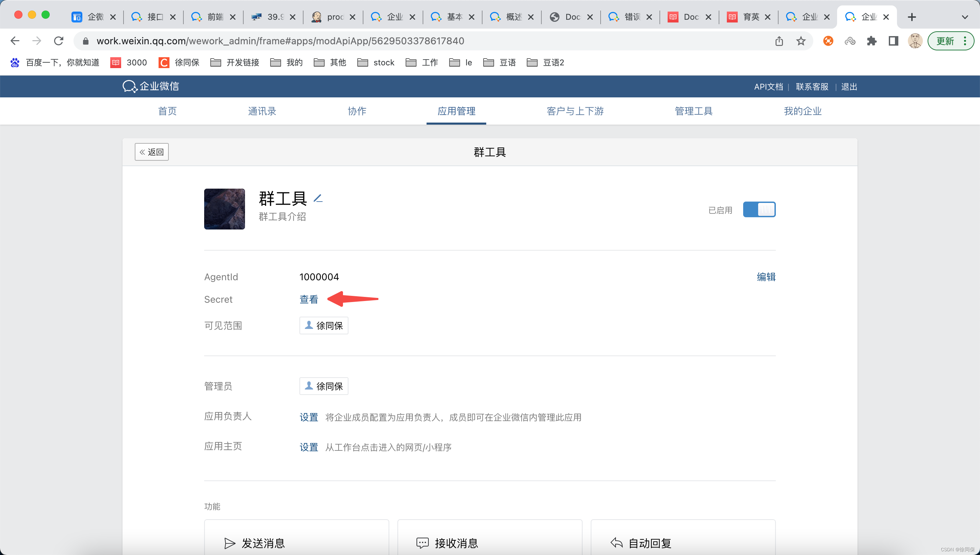Open the 徐同保 bookmark
The height and width of the screenshot is (555, 980).
pos(179,63)
